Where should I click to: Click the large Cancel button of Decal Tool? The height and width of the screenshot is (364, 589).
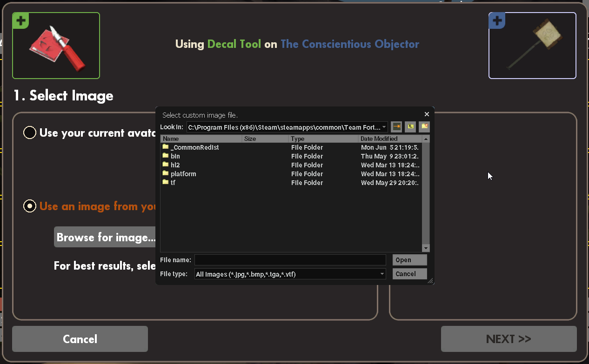(x=80, y=339)
